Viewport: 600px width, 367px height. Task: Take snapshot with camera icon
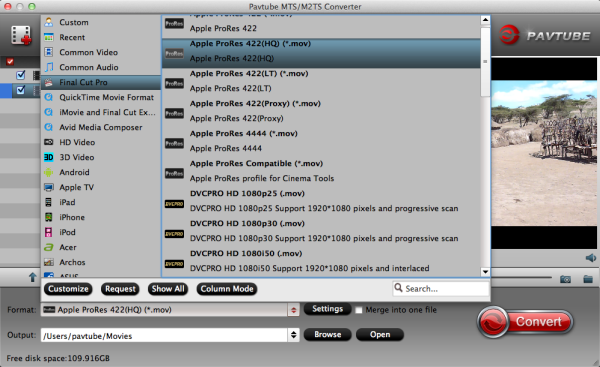pos(565,279)
